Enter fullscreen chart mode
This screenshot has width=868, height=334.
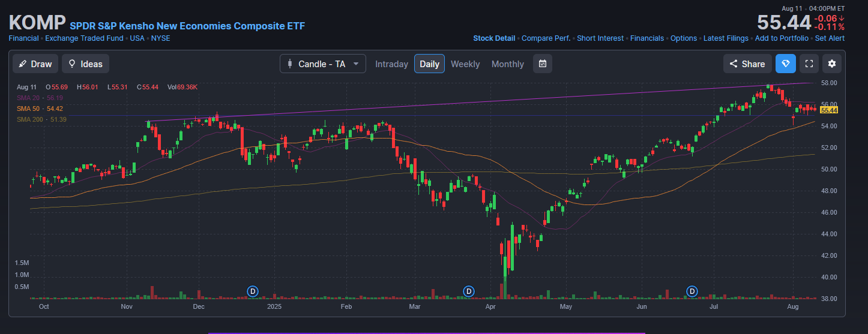click(809, 64)
